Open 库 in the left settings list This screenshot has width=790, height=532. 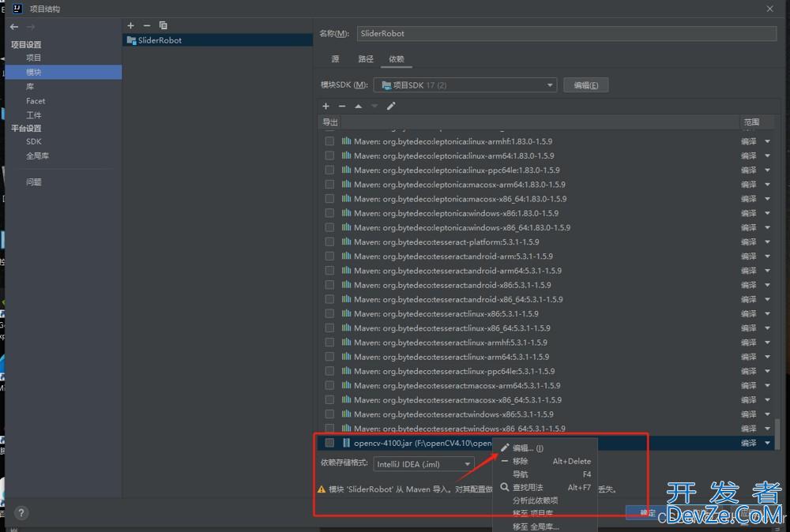[x=30, y=87]
